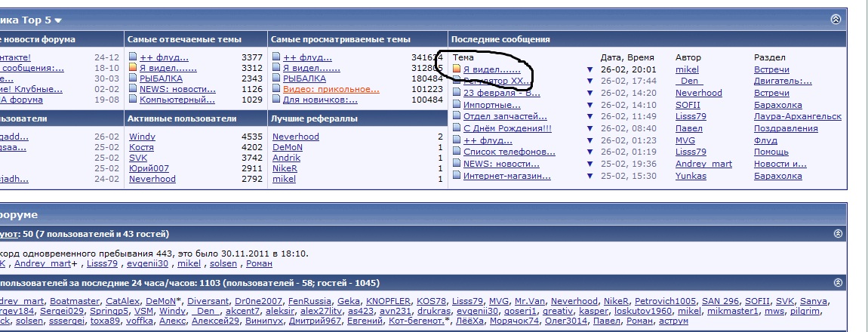
Task: Click the thread icon beside 'Для новичков' topic
Action: pos(276,100)
